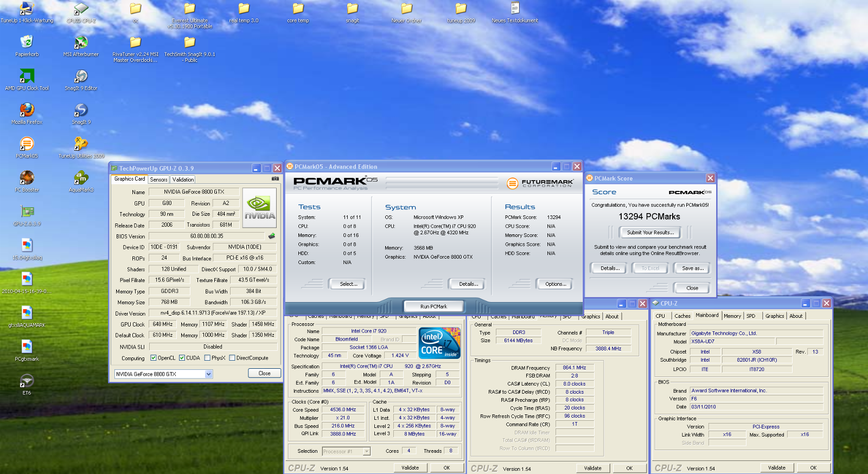Toggle the PhysX checkbox in GPU-Z
Viewport: 868px width, 474px height.
207,358
